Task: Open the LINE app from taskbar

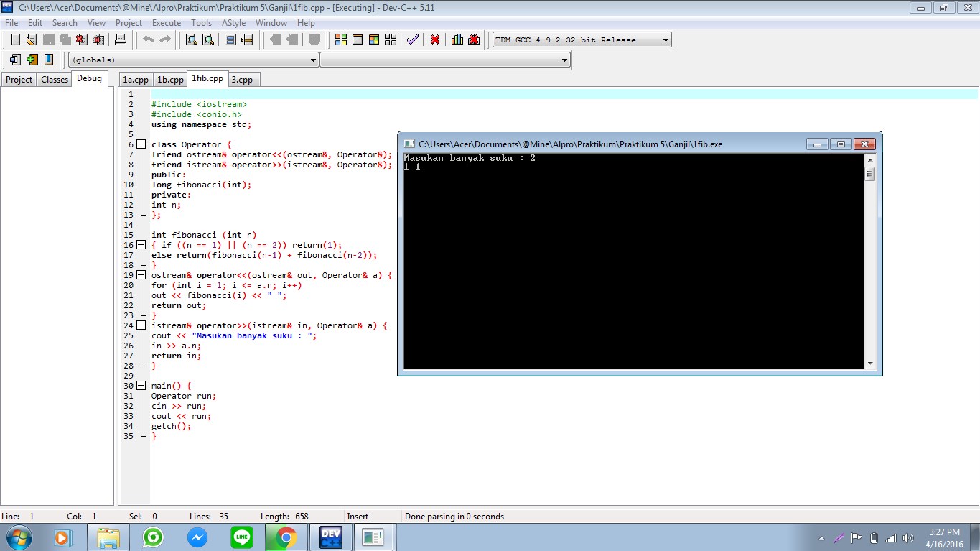Action: (242, 537)
